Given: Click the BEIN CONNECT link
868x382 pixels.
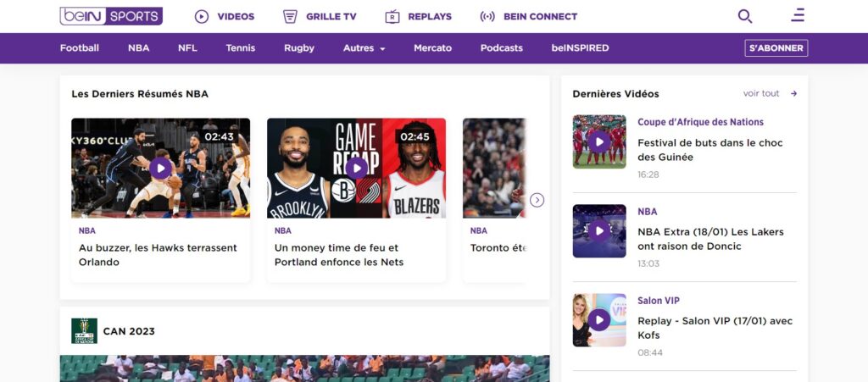Looking at the screenshot, I should (540, 17).
